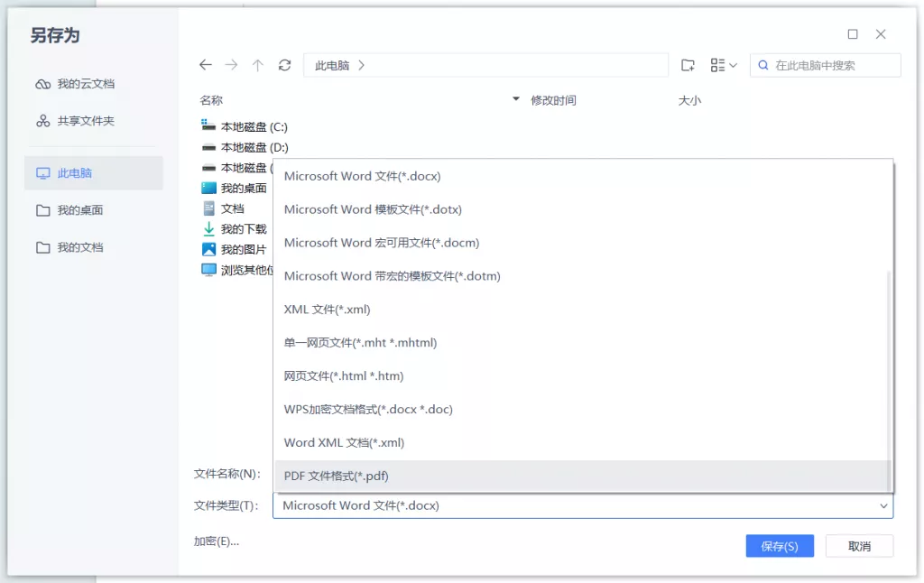
Task: Click 此电脑 in the address bar
Action: pos(332,66)
